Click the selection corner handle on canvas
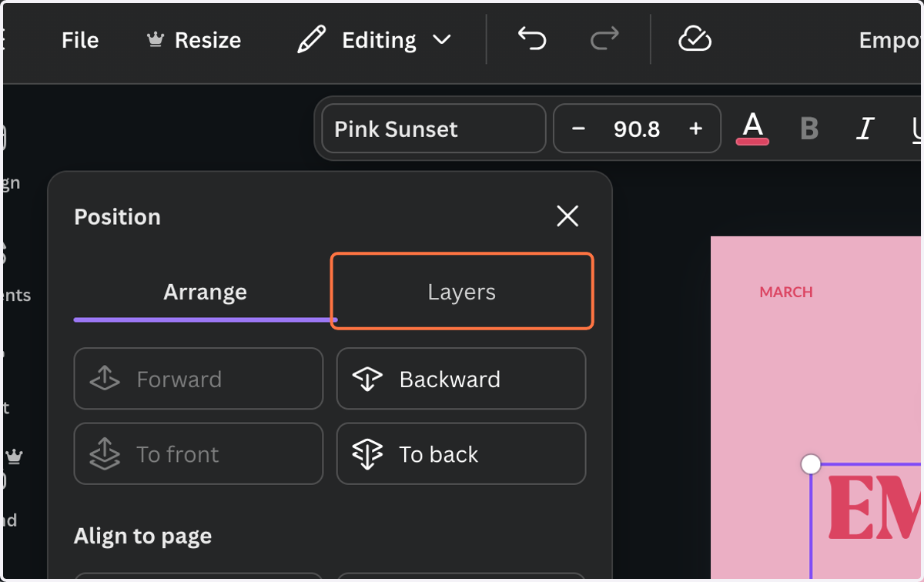Screen dimensions: 924x582 [x=811, y=464]
